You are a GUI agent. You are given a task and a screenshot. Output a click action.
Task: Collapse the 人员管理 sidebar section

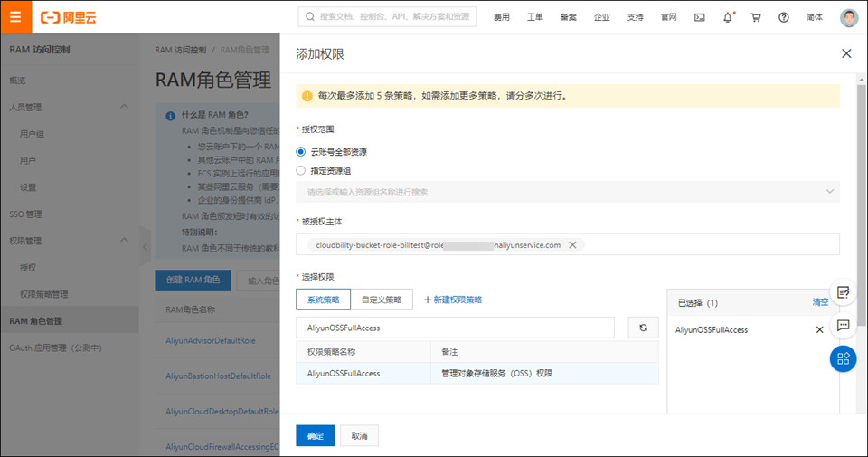click(x=124, y=108)
